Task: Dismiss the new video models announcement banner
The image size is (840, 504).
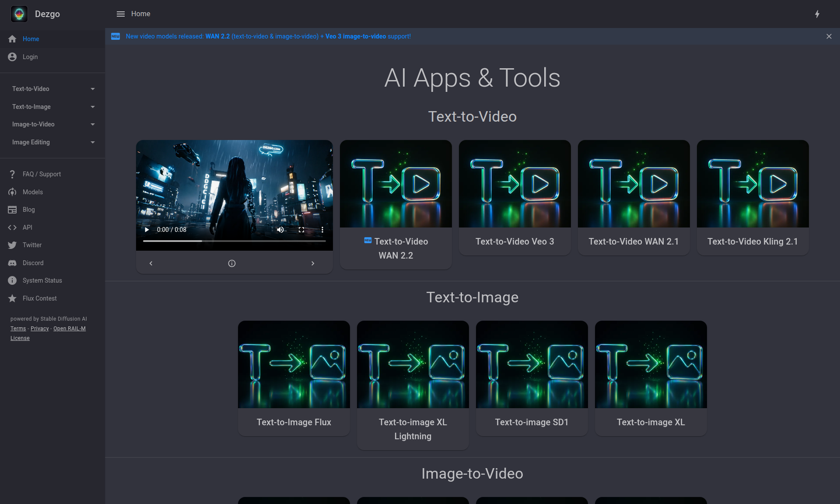Action: pyautogui.click(x=829, y=36)
